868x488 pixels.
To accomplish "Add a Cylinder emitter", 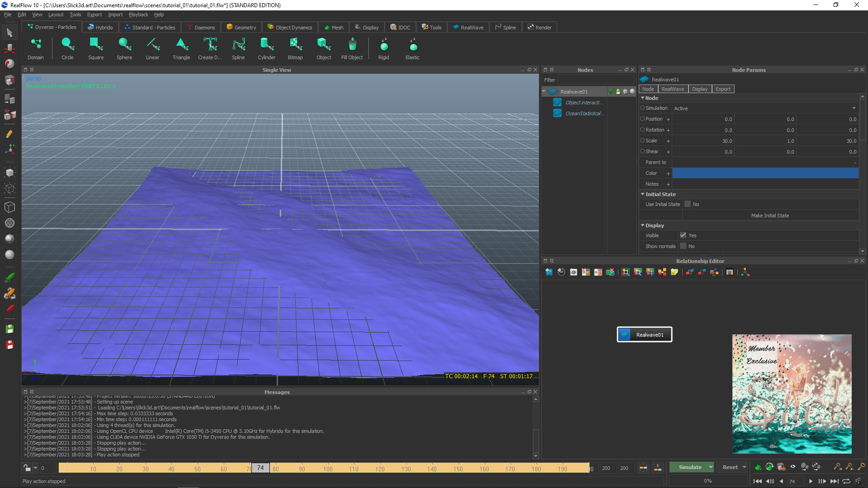I will (x=266, y=49).
